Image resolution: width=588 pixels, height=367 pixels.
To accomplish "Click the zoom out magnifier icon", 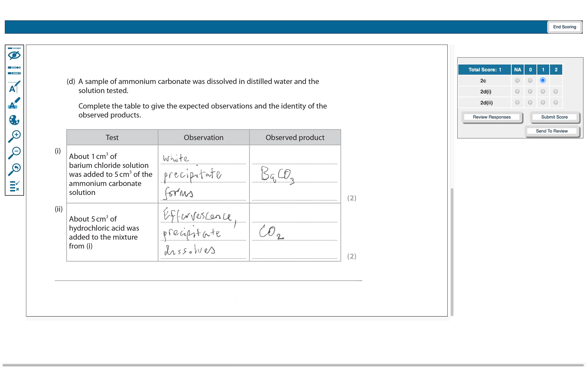I will point(14,153).
